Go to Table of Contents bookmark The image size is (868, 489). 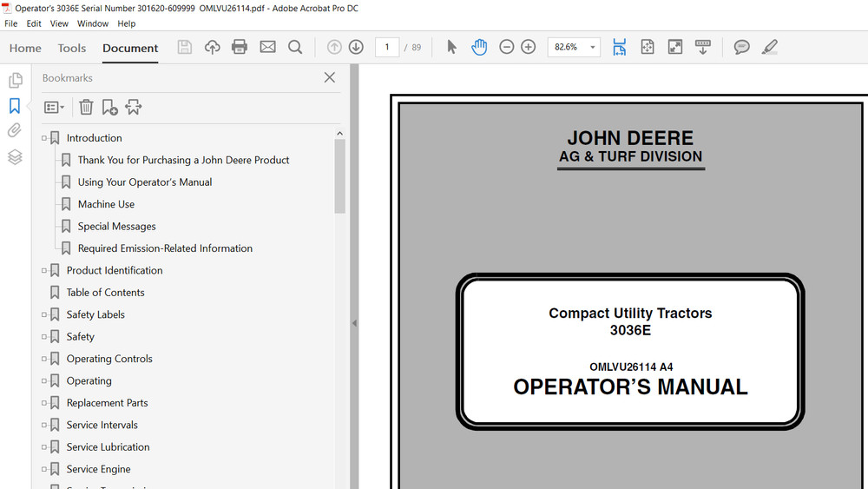[x=105, y=293]
